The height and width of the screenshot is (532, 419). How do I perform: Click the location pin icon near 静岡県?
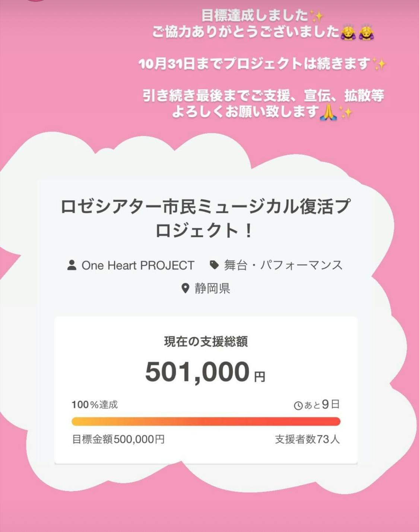click(x=185, y=288)
